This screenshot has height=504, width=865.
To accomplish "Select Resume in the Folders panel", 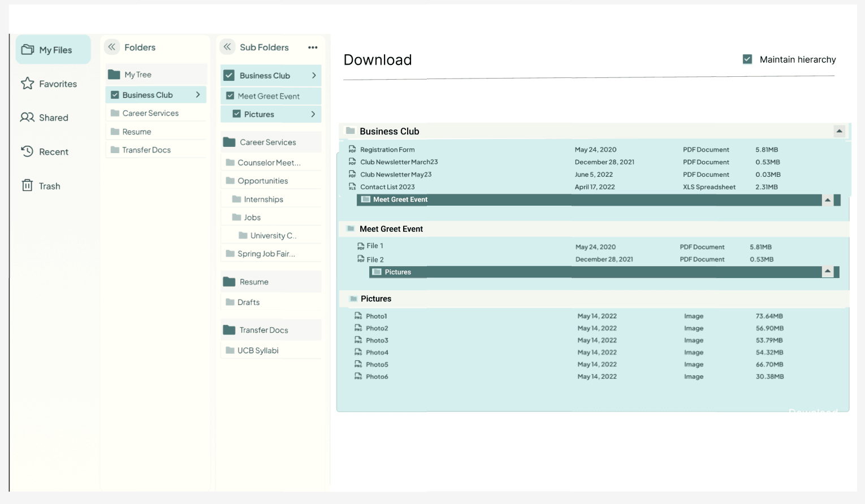I will [157, 132].
